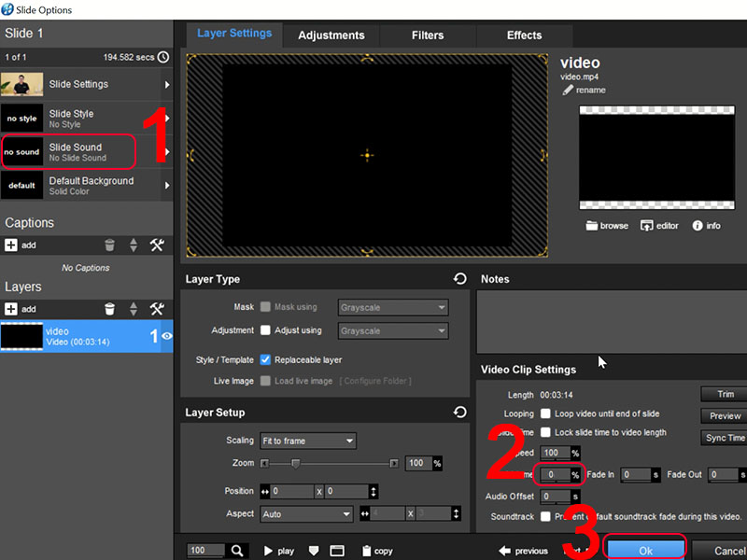Switch to the Filters tab
747x560 pixels.
pyautogui.click(x=426, y=35)
